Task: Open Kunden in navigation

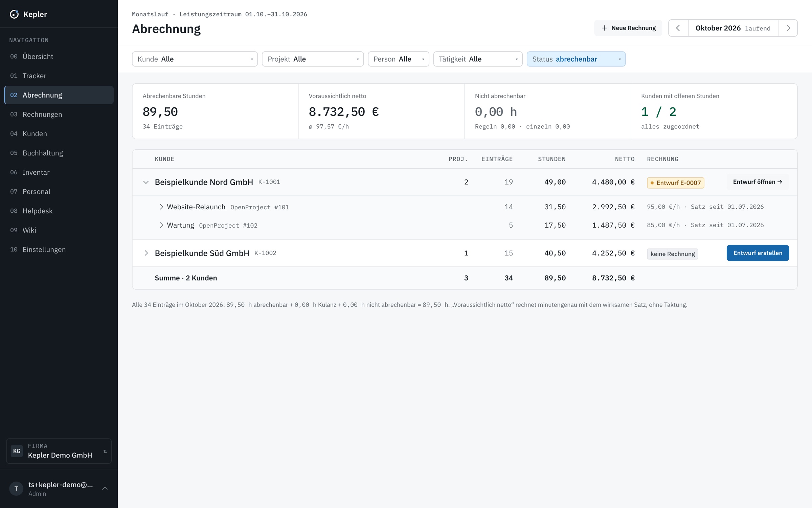Action: pos(59,134)
